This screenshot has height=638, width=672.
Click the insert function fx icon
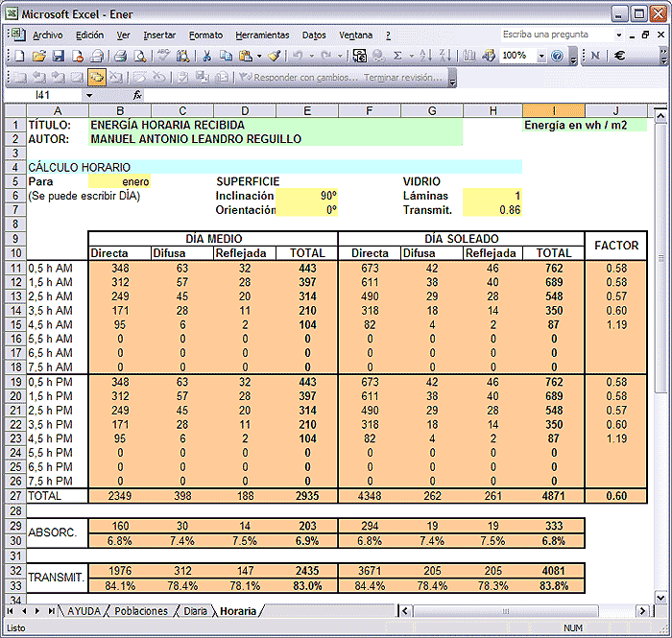pos(137,95)
